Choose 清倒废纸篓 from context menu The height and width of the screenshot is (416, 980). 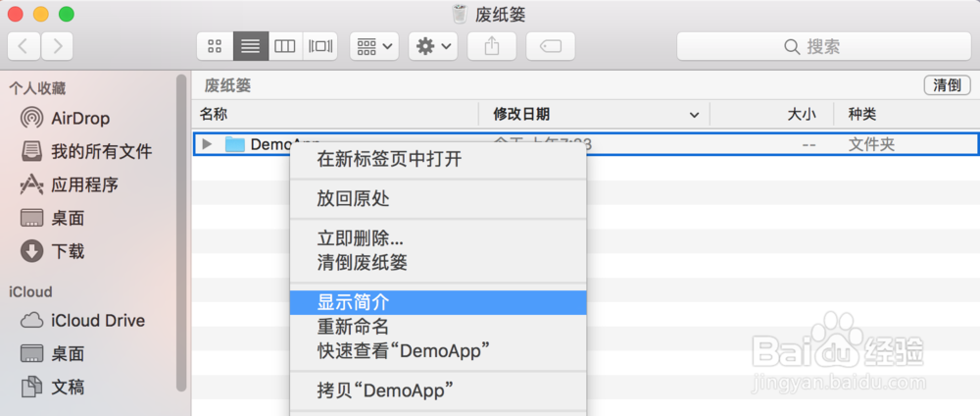click(x=438, y=263)
